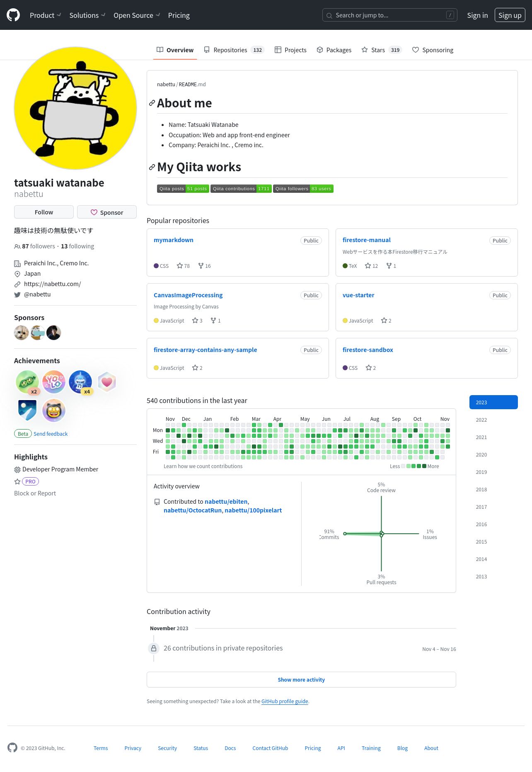
Task: Go to the Pricing page in header
Action: click(x=179, y=15)
